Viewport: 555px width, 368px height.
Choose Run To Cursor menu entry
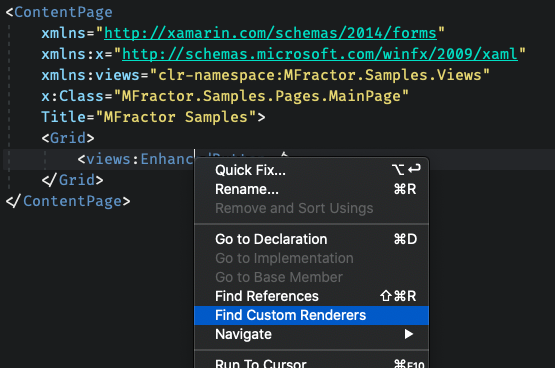[x=311, y=363]
